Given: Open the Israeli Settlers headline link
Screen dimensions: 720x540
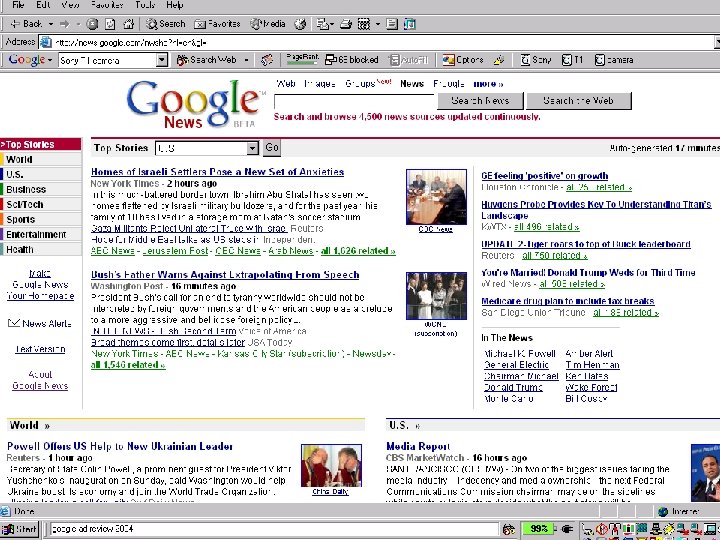Looking at the screenshot, I should tap(217, 172).
